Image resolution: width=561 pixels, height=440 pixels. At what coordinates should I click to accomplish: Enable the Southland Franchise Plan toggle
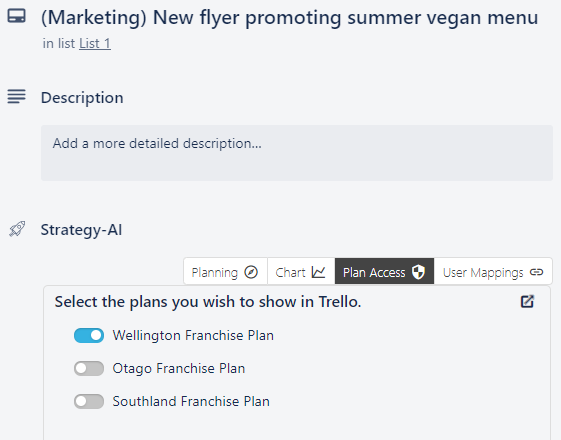click(89, 401)
